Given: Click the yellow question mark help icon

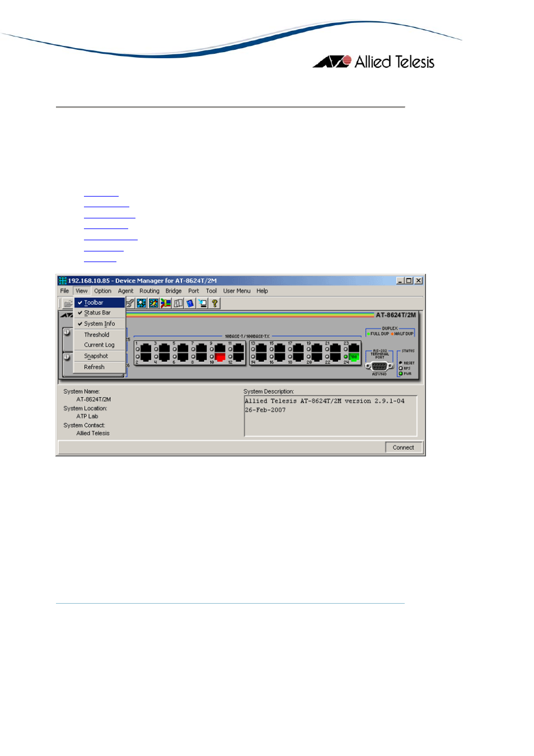Looking at the screenshot, I should (x=214, y=303).
